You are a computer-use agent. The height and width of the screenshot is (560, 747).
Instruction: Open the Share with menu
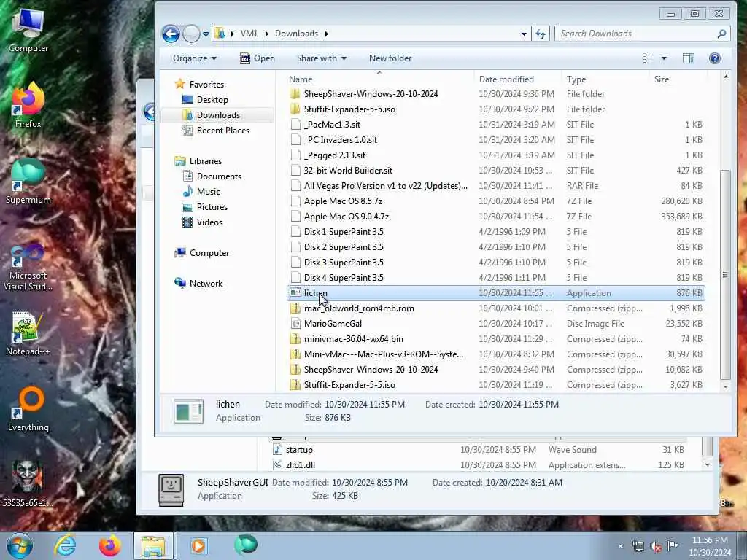click(x=322, y=58)
